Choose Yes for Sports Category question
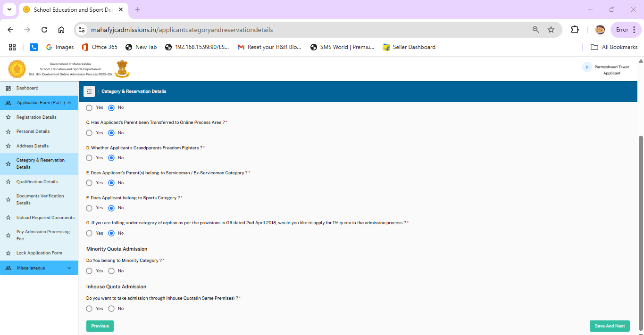 pos(89,208)
